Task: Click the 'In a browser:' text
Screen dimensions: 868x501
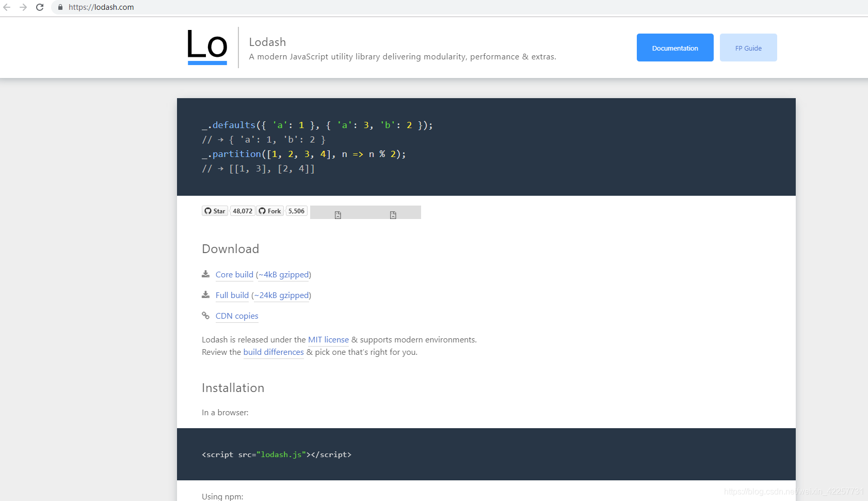Action: [x=225, y=413]
